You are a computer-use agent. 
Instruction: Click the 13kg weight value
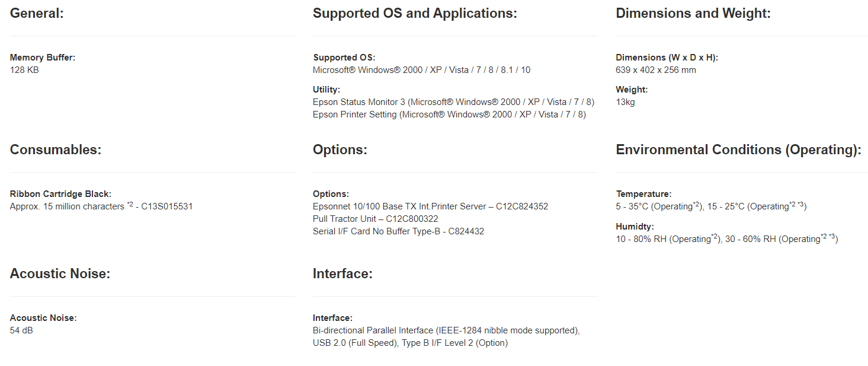click(x=626, y=102)
